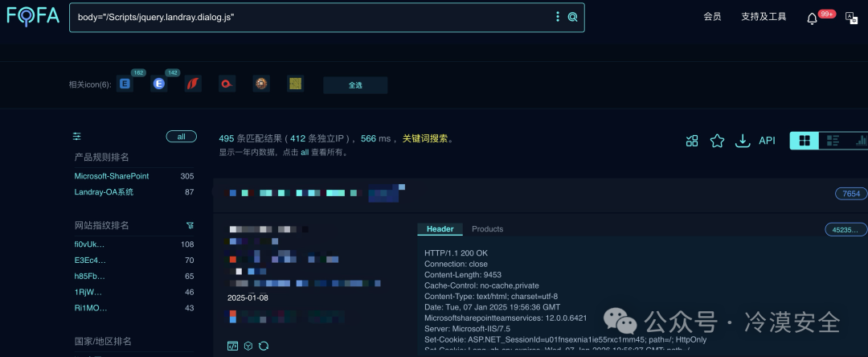868x357 pixels.
Task: Toggle the all time range pill
Action: (182, 136)
